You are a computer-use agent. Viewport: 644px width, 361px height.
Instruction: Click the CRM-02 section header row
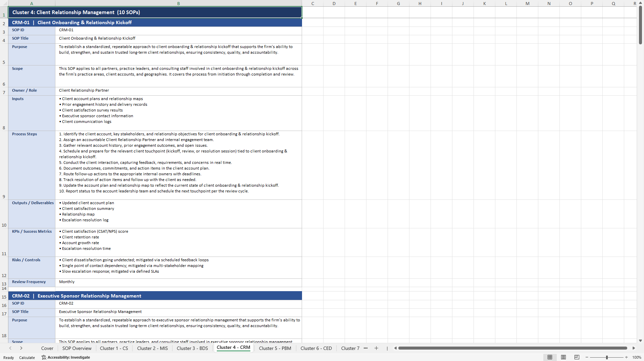click(155, 296)
